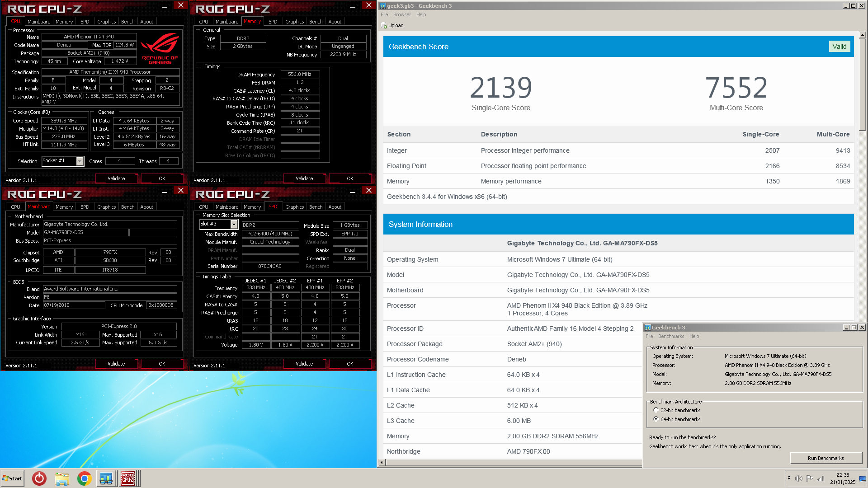Open CPU tab in SPD CPU-Z window

[204, 207]
